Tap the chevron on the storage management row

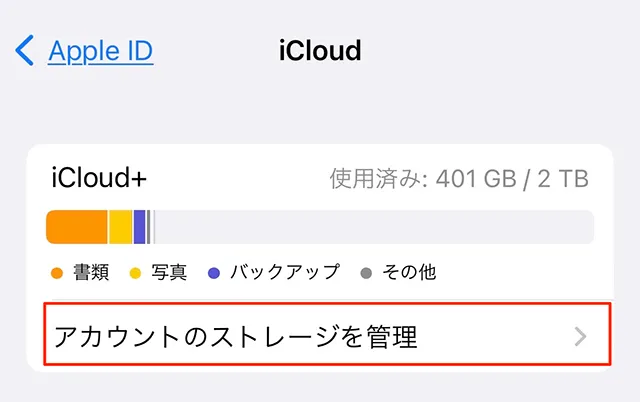581,336
